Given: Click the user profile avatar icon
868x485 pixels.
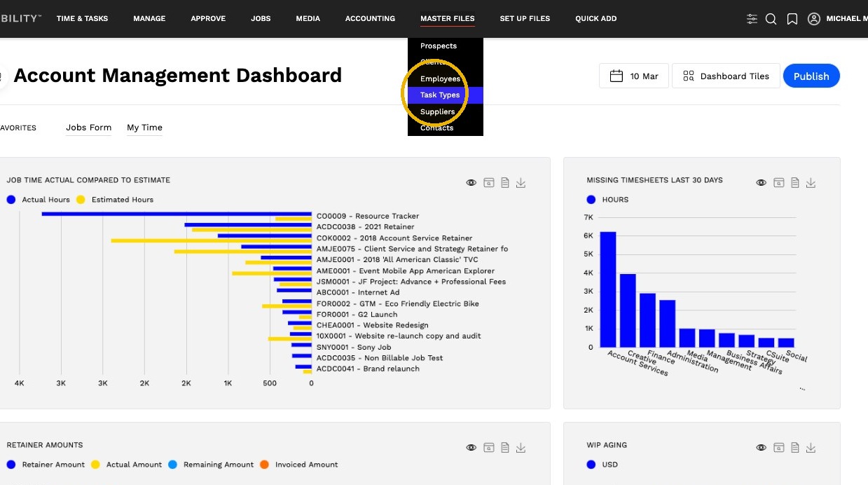Looking at the screenshot, I should [814, 19].
